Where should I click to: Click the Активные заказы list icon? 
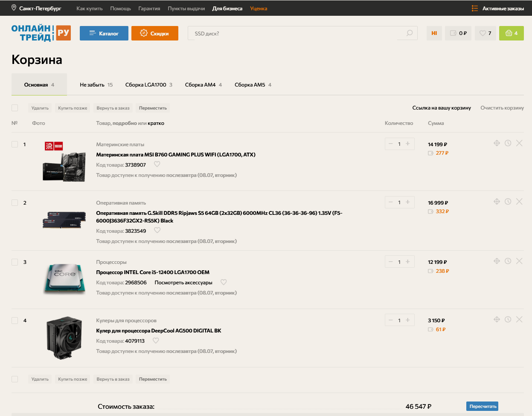tap(475, 8)
